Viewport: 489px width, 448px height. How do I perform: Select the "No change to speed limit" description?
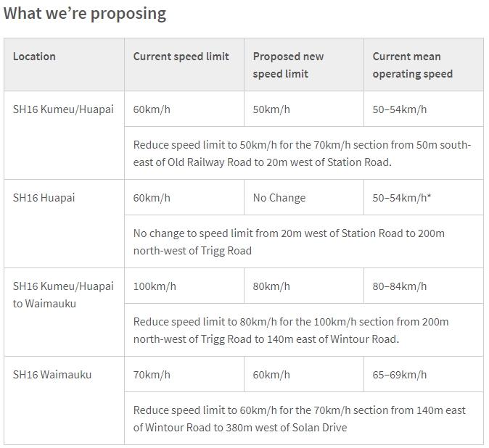pos(289,242)
